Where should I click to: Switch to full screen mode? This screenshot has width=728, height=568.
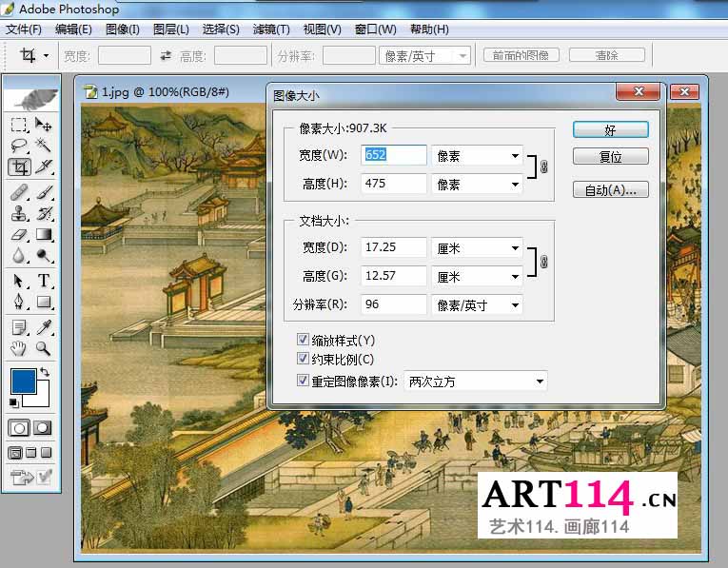pyautogui.click(x=46, y=453)
